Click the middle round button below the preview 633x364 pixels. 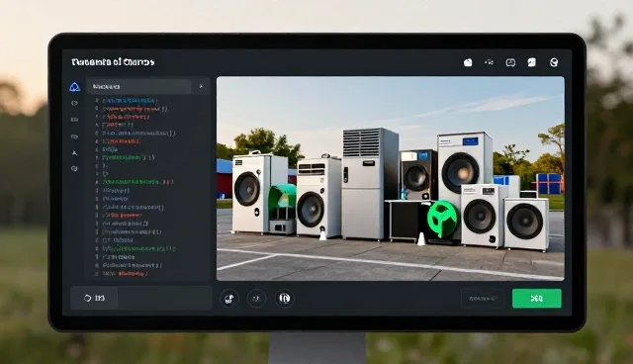tap(257, 299)
